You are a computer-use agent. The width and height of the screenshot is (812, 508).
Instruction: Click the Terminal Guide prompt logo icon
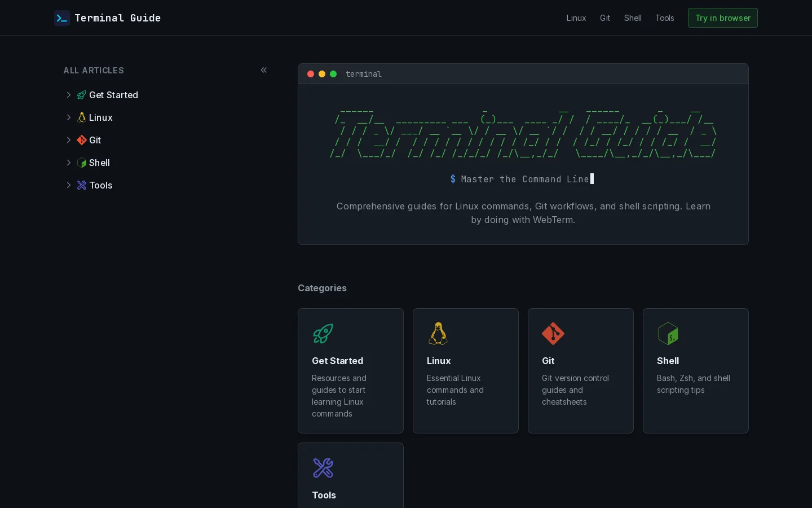coord(62,18)
